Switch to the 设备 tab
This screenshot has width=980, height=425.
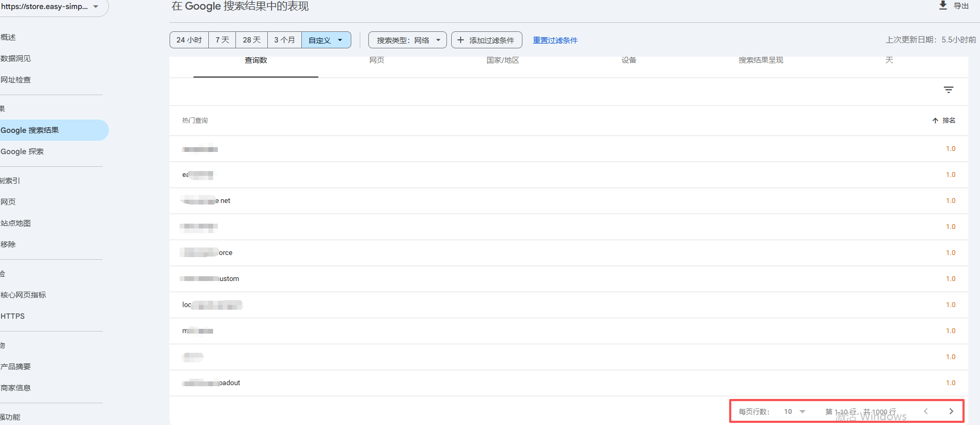[x=629, y=61]
